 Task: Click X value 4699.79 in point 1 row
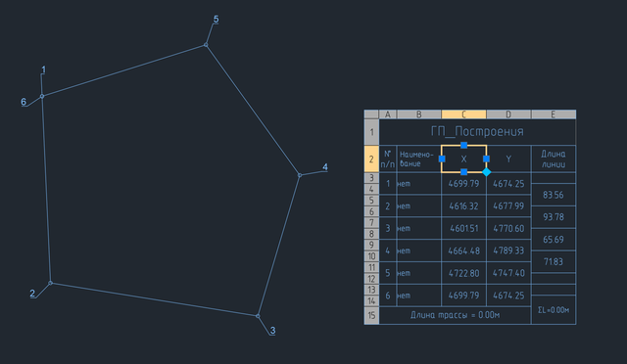pos(463,184)
